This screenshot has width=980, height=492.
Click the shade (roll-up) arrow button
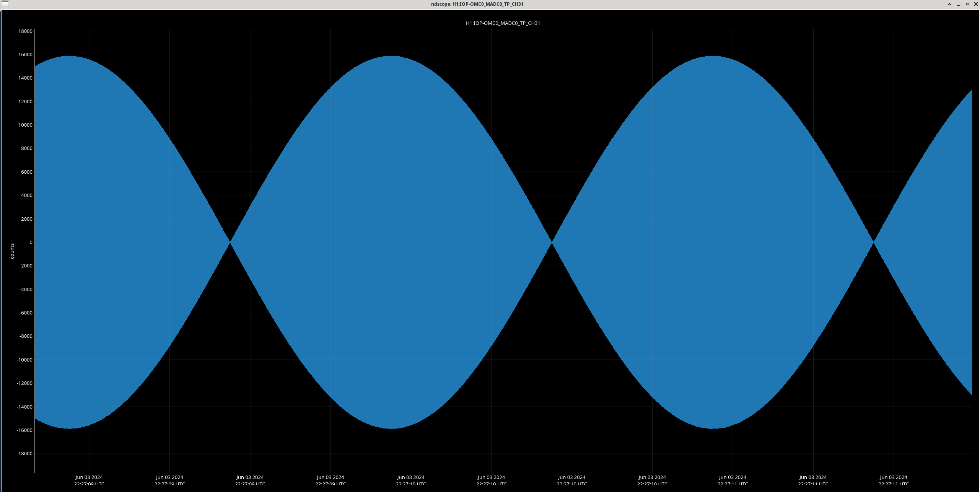[x=949, y=4]
